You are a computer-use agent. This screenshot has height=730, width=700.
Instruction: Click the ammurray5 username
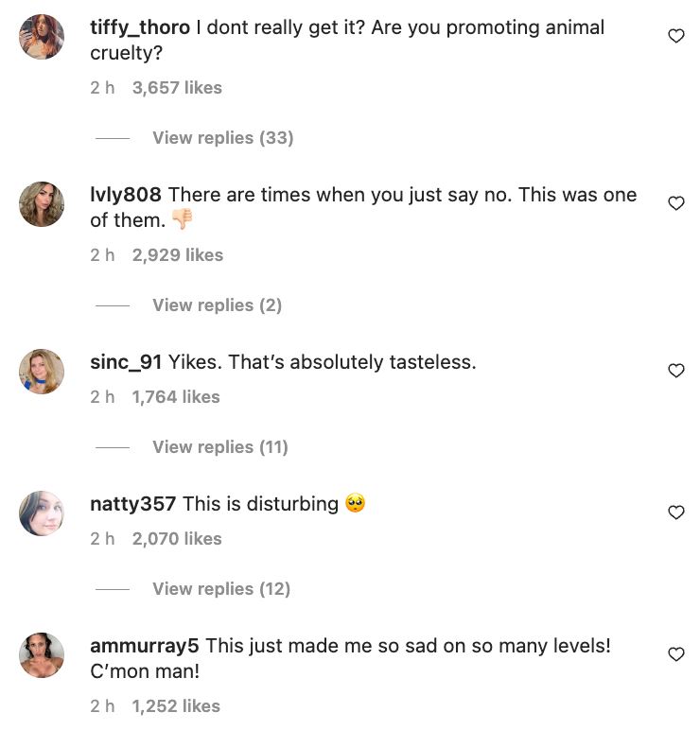pyautogui.click(x=144, y=646)
